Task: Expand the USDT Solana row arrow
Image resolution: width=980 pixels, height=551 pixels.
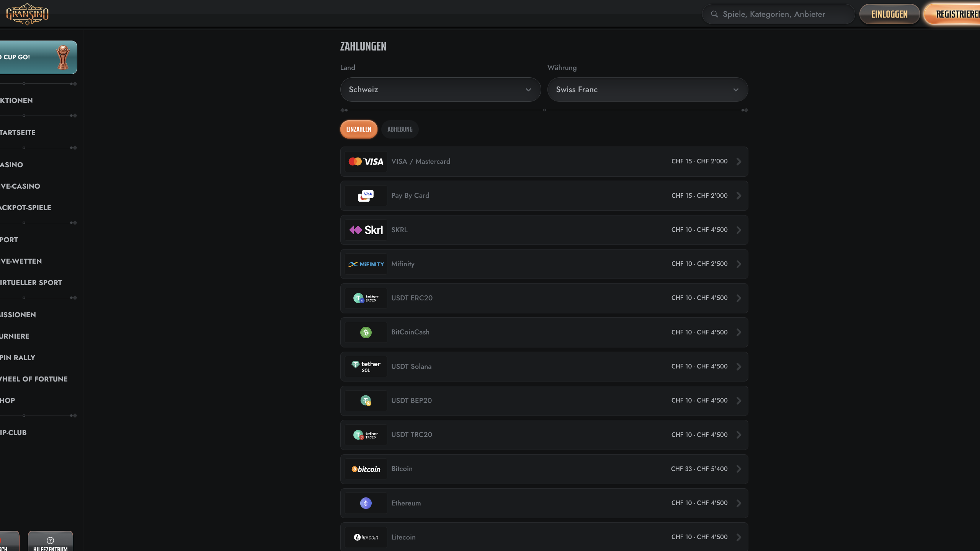Action: [x=739, y=367]
